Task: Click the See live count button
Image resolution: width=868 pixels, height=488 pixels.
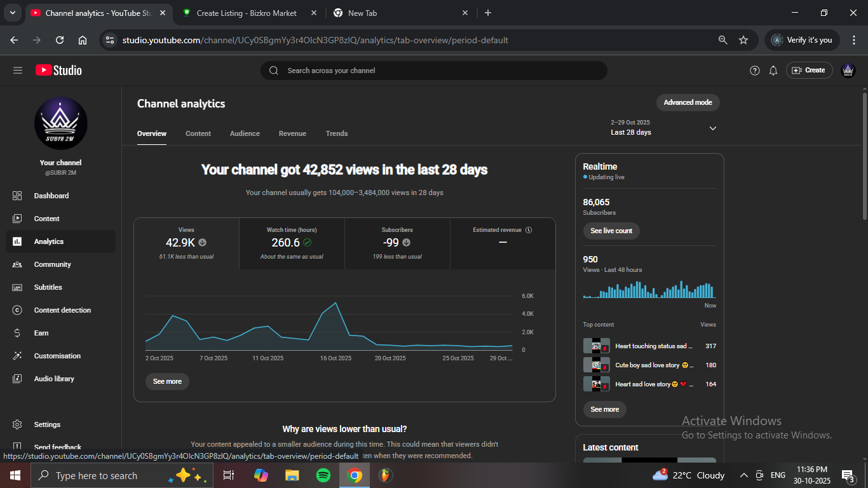Action: (x=611, y=231)
